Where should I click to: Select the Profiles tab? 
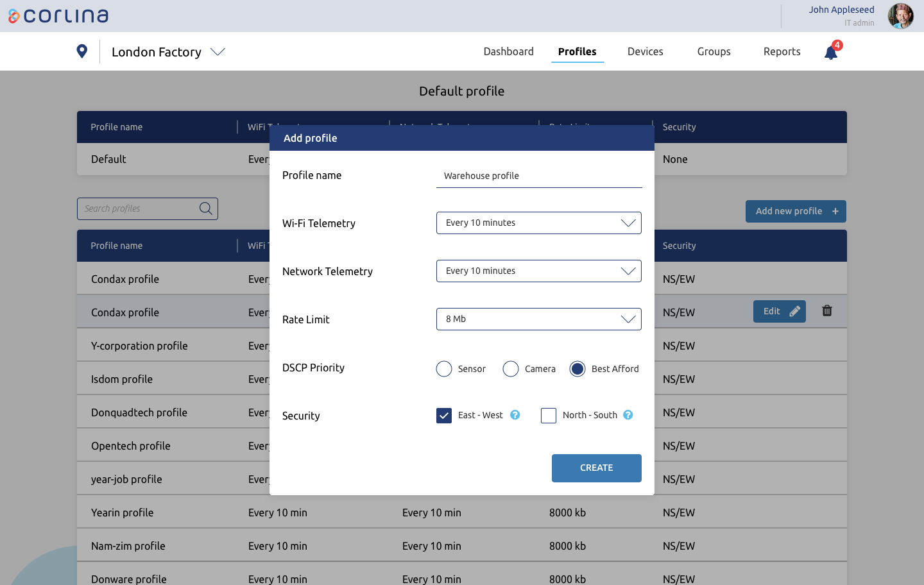point(577,51)
